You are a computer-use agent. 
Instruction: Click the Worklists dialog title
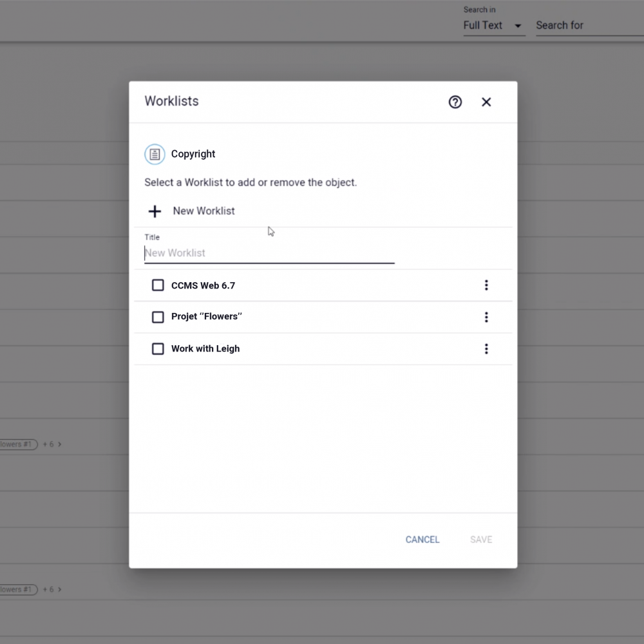[171, 101]
